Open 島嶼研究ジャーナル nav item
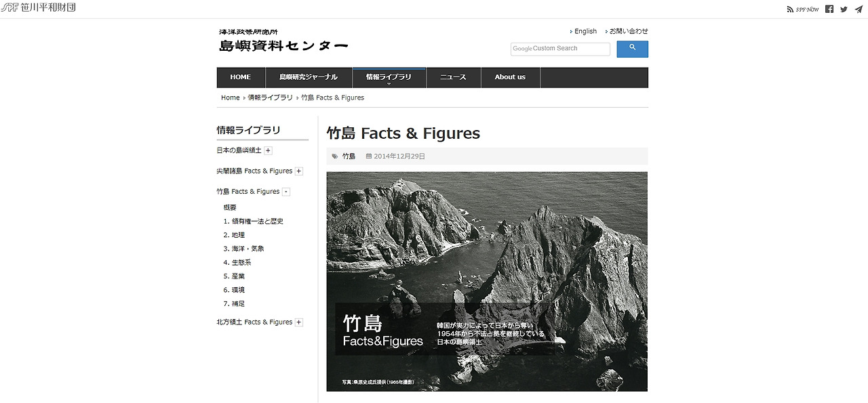This screenshot has width=868, height=403. click(x=308, y=77)
